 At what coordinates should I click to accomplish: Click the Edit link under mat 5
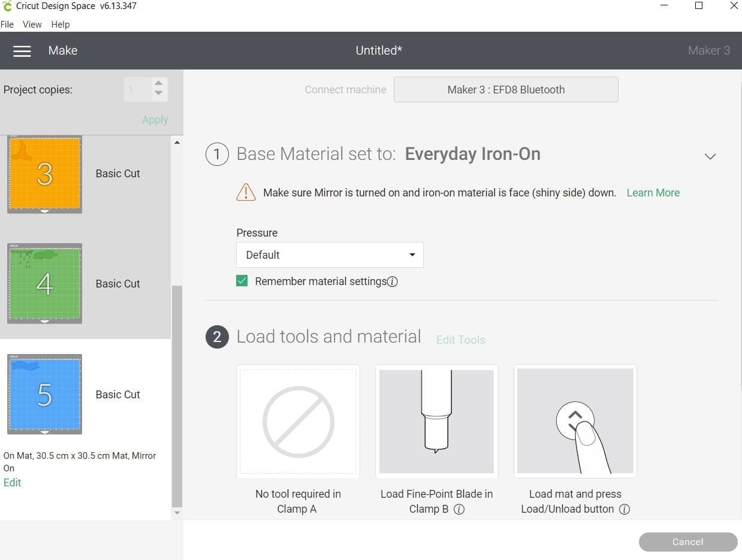click(x=12, y=483)
